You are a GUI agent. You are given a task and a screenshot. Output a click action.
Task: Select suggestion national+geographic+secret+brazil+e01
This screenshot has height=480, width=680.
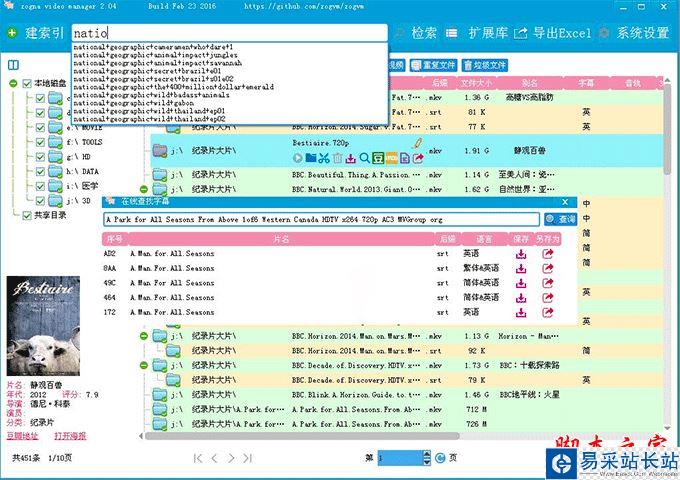pyautogui.click(x=147, y=71)
